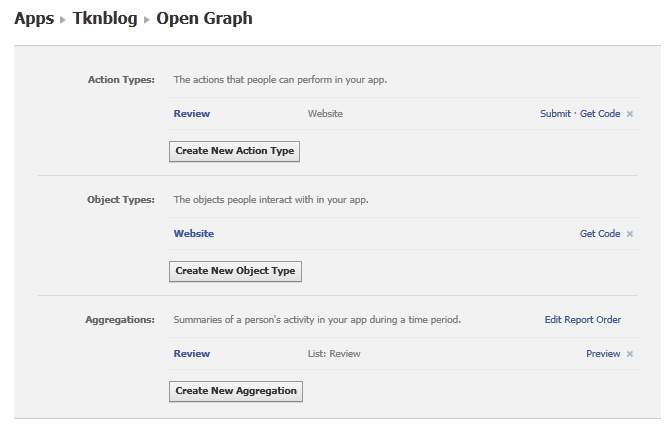Go to Apps in the breadcrumb

click(x=34, y=19)
